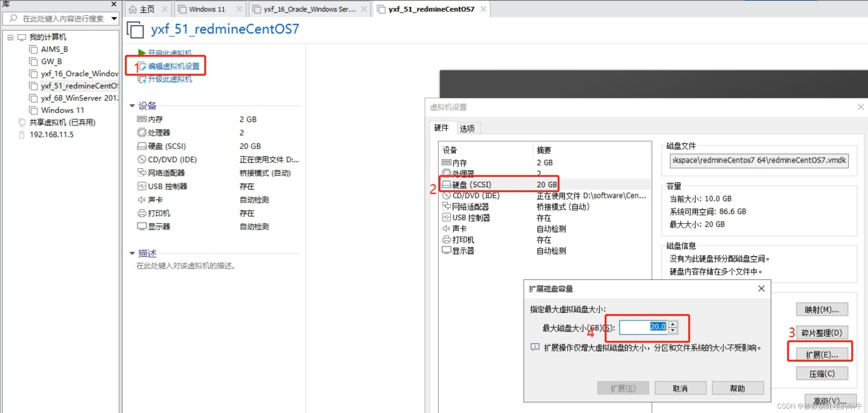The image size is (868, 413).
Task: Collapse the 我的计算机 tree node
Action: [x=10, y=37]
